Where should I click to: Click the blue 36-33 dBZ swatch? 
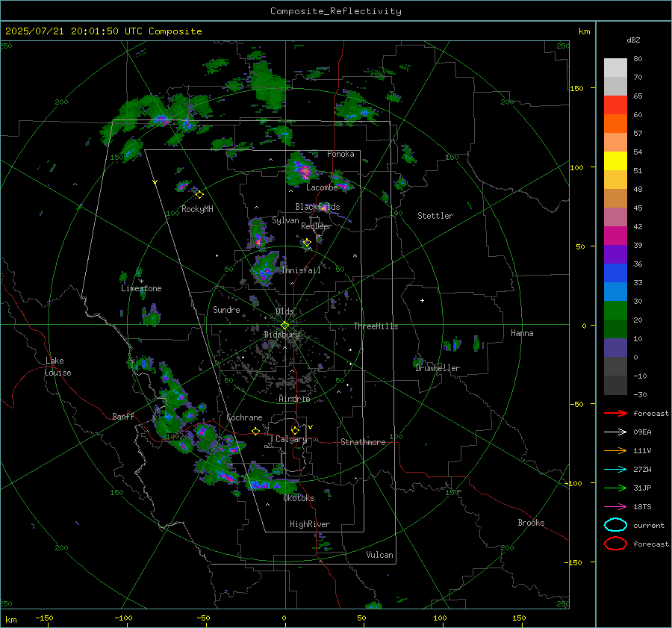[x=615, y=273]
